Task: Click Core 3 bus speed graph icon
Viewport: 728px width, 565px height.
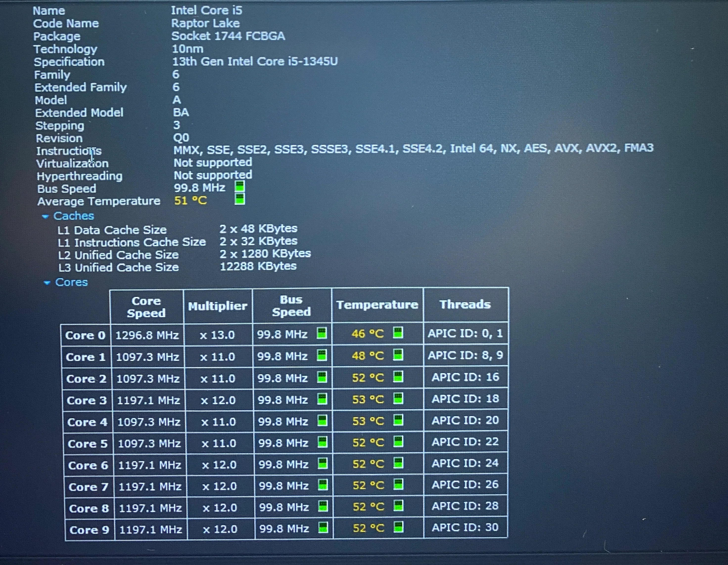Action: (x=322, y=398)
